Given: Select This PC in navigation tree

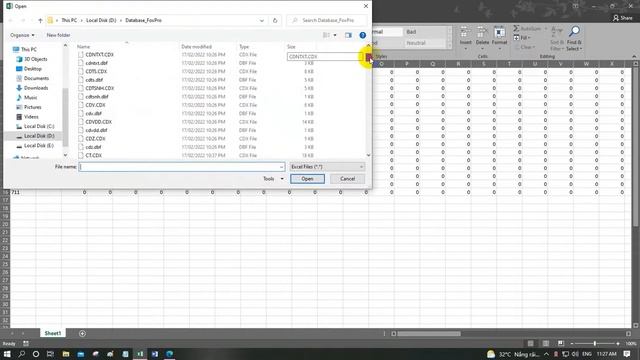Looking at the screenshot, I should (29, 49).
